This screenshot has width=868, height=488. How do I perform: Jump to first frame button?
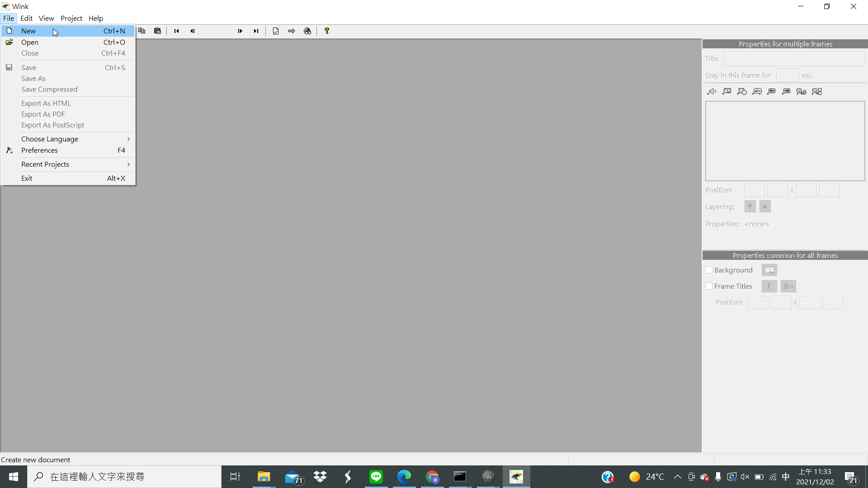click(x=176, y=31)
